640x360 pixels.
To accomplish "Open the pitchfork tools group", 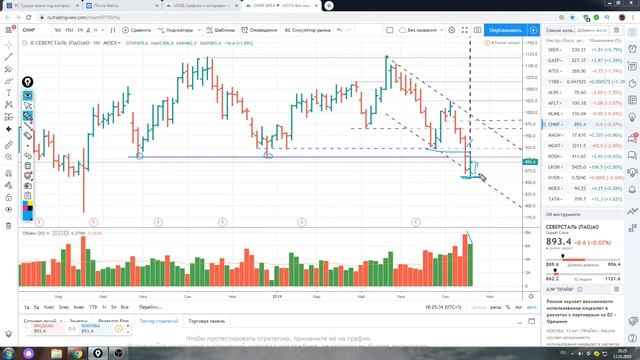I will 9,69.
